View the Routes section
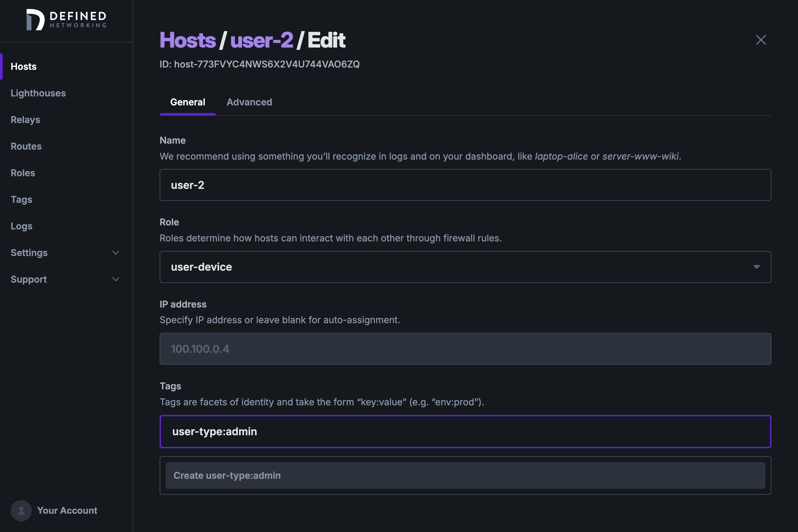798x532 pixels. click(26, 146)
